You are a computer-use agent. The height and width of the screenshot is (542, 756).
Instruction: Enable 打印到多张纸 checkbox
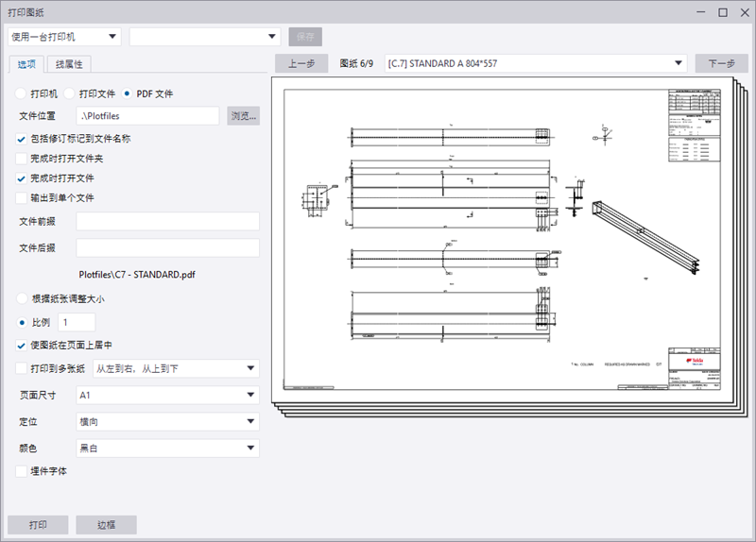click(21, 368)
